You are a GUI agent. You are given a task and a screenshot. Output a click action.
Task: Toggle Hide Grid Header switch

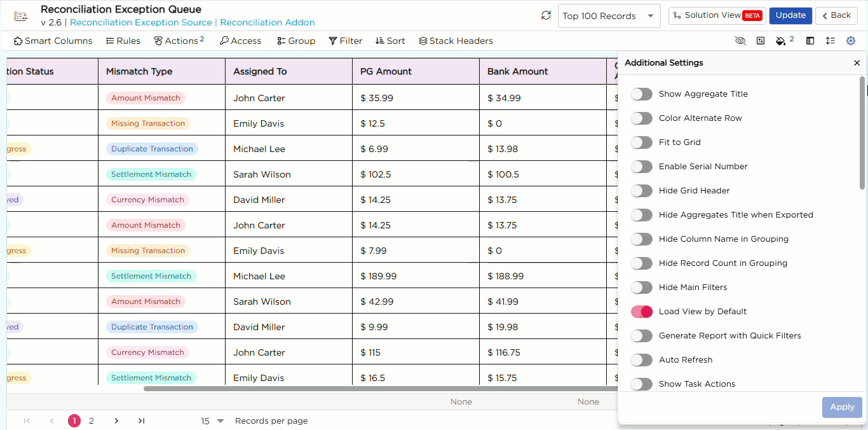642,191
